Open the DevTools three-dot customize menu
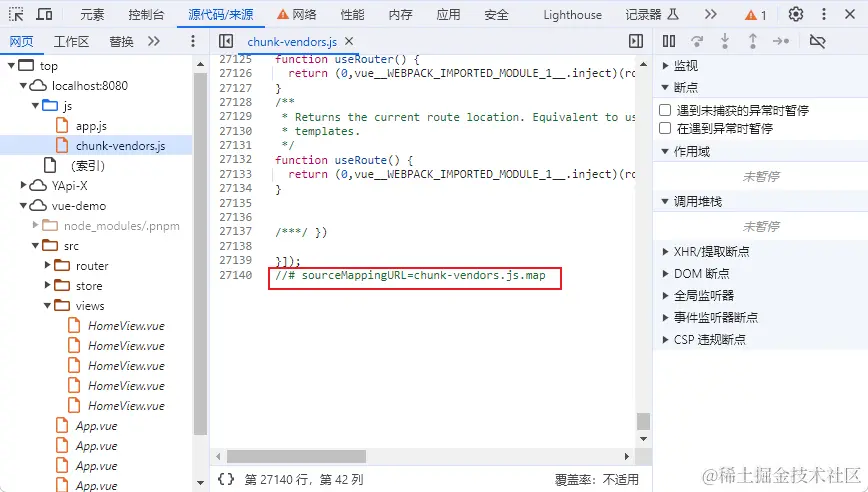Screen dimensions: 868x492 click(x=824, y=14)
